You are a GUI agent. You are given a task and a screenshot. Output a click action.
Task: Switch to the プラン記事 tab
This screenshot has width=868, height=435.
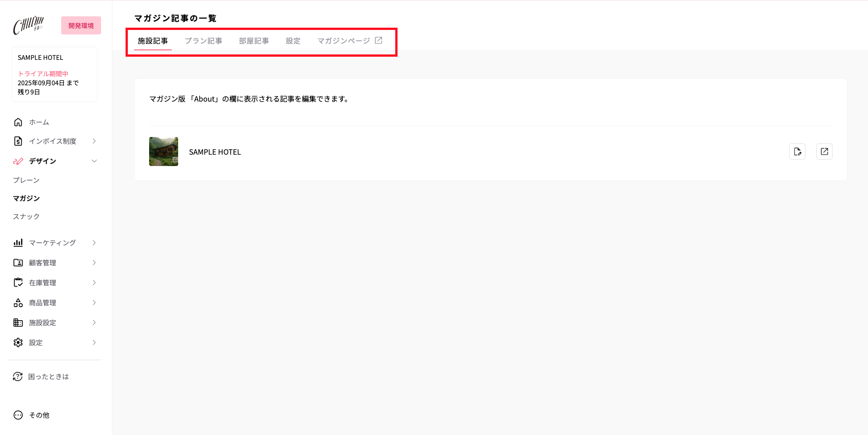[x=204, y=40]
